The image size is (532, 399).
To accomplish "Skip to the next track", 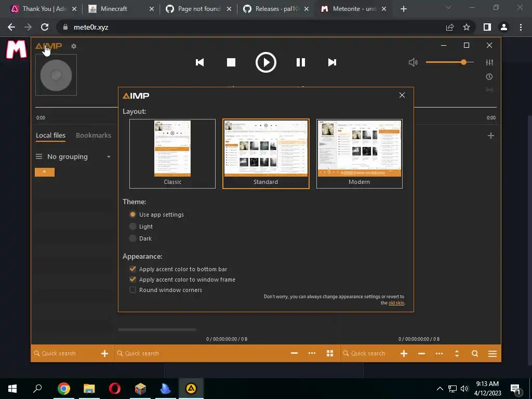I will coord(332,62).
